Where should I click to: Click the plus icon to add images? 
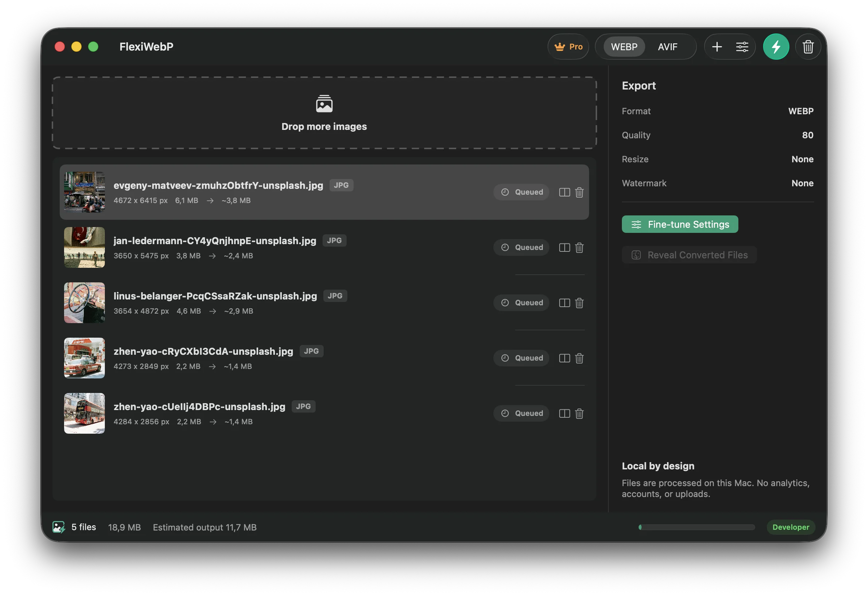tap(717, 47)
